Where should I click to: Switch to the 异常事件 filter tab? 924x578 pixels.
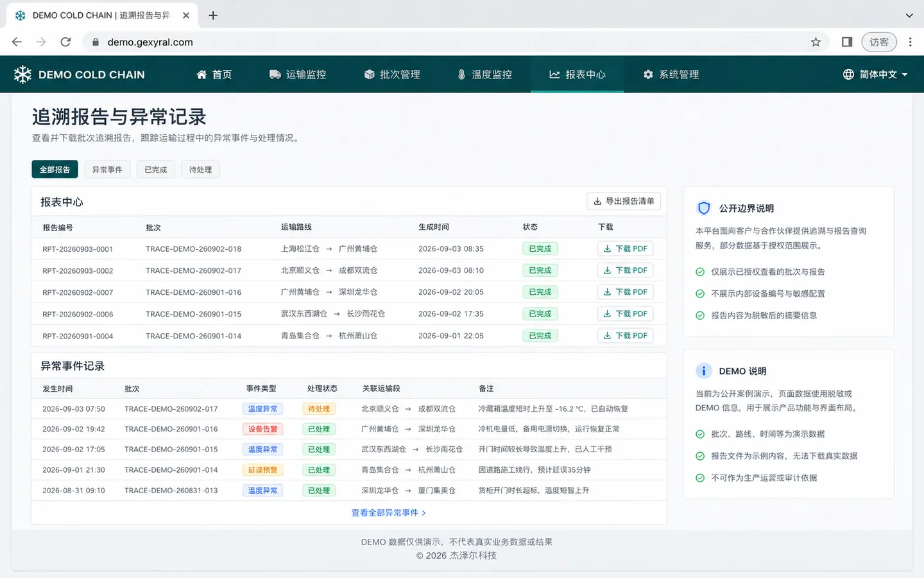[x=107, y=170]
